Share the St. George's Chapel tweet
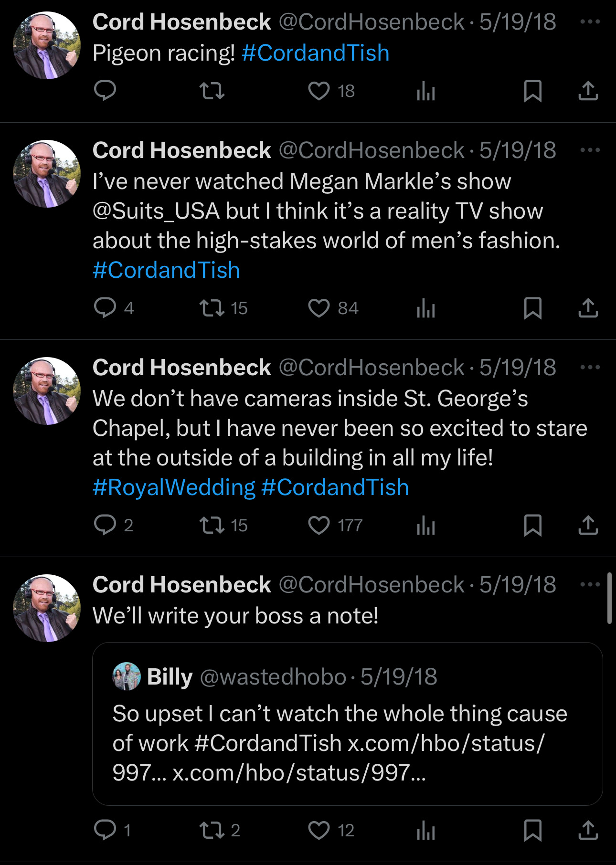 click(x=588, y=525)
